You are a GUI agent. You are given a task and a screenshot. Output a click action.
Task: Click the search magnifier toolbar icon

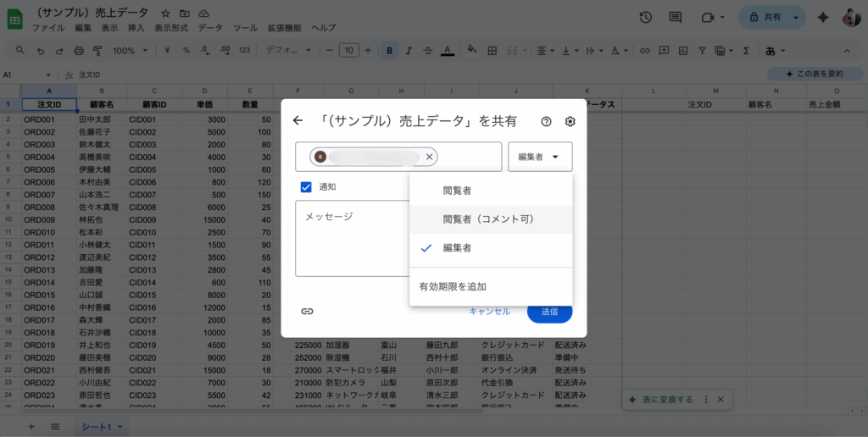click(20, 50)
